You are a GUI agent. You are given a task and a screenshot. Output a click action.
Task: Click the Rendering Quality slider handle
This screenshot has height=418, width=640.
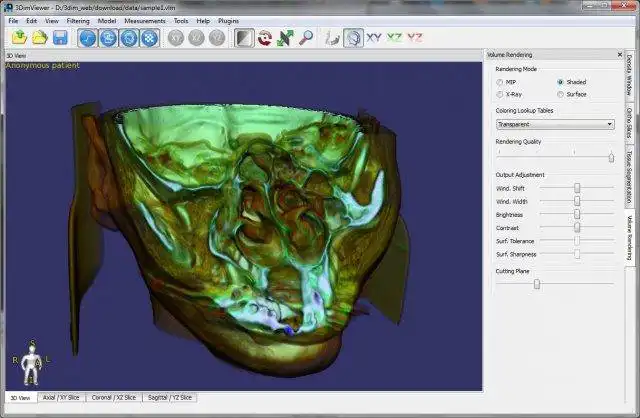point(611,157)
